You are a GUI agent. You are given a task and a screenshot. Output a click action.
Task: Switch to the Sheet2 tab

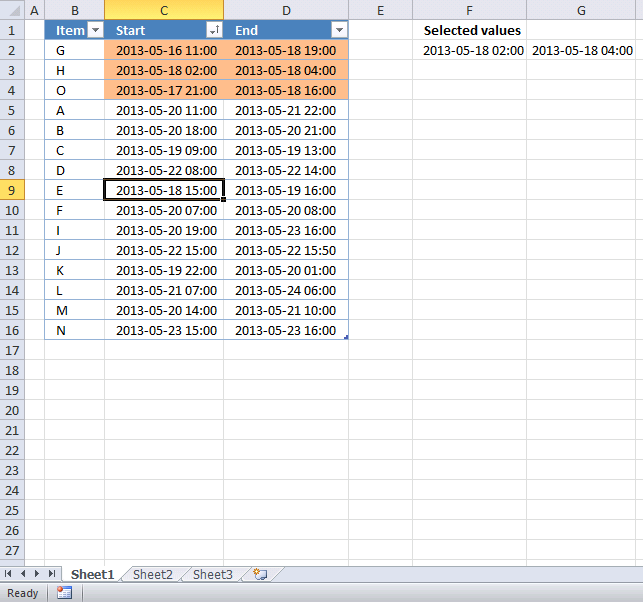153,575
